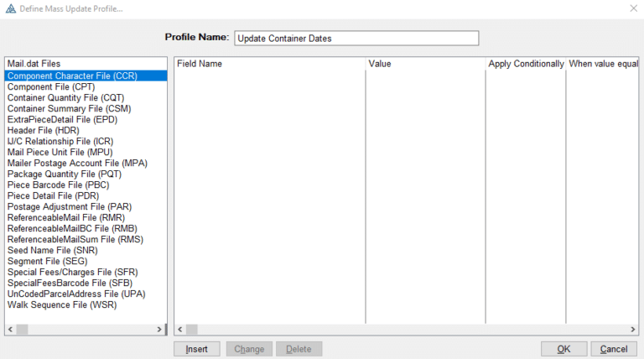
Task: Select Mailer Postage Account File (MPA)
Action: tap(77, 163)
